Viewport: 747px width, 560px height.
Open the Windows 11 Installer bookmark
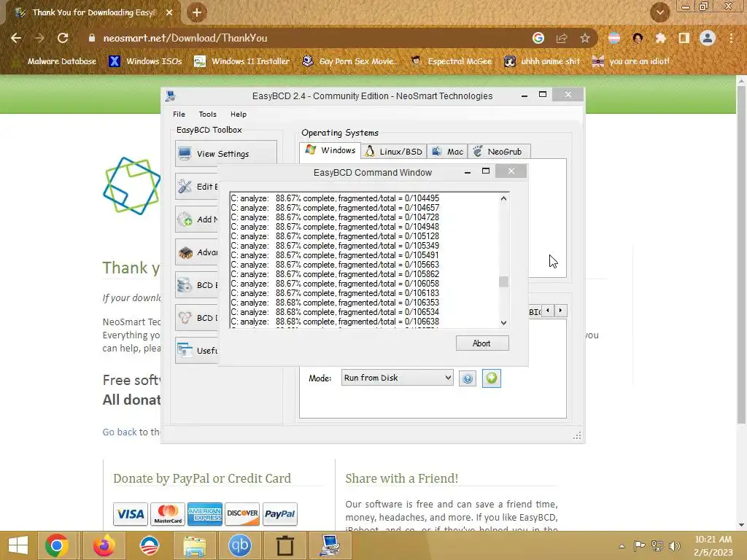coord(242,61)
